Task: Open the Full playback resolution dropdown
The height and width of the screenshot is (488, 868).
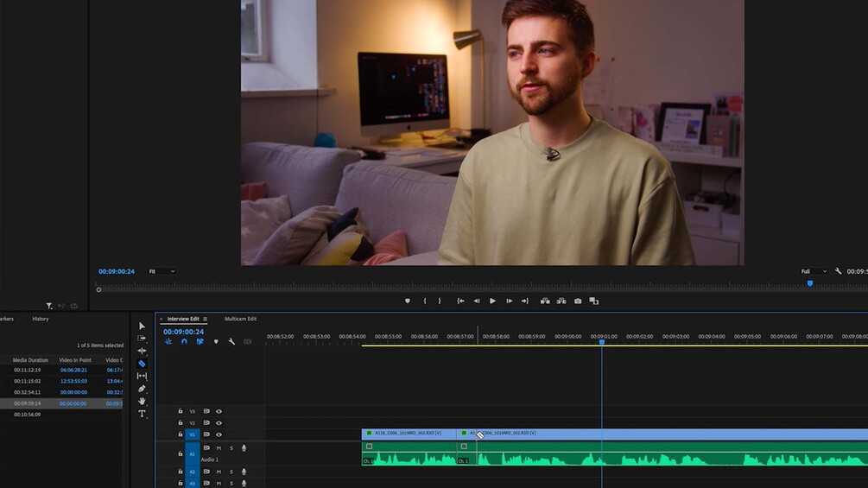Action: [814, 271]
